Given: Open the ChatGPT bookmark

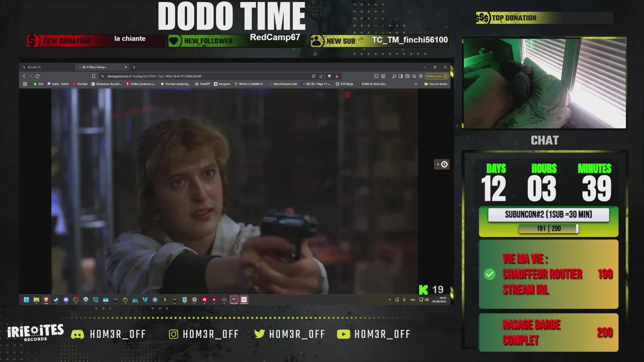Looking at the screenshot, I should click(x=203, y=84).
